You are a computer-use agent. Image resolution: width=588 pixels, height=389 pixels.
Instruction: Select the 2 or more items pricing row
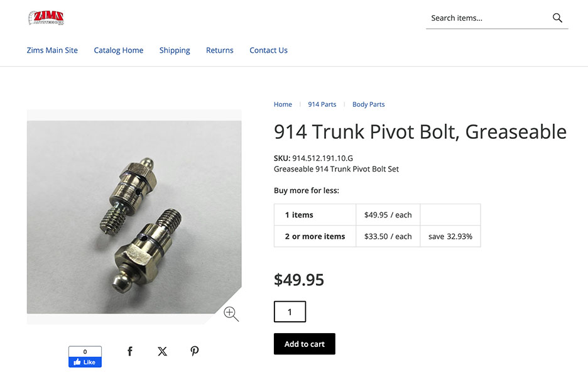click(x=315, y=236)
